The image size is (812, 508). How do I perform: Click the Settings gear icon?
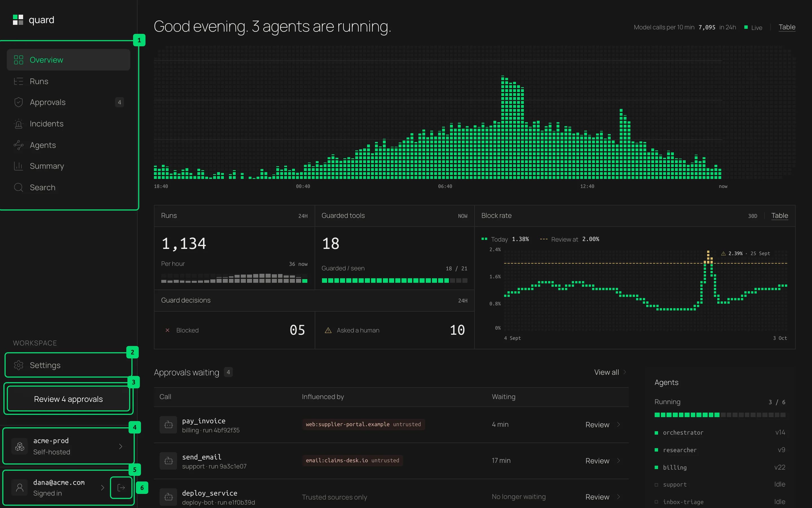pyautogui.click(x=18, y=365)
